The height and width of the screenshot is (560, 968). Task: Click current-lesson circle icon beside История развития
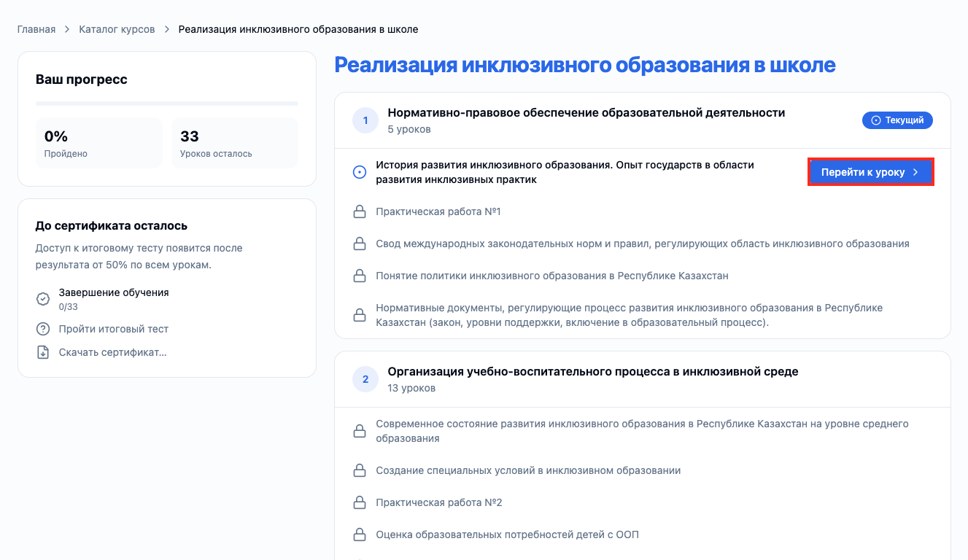359,172
